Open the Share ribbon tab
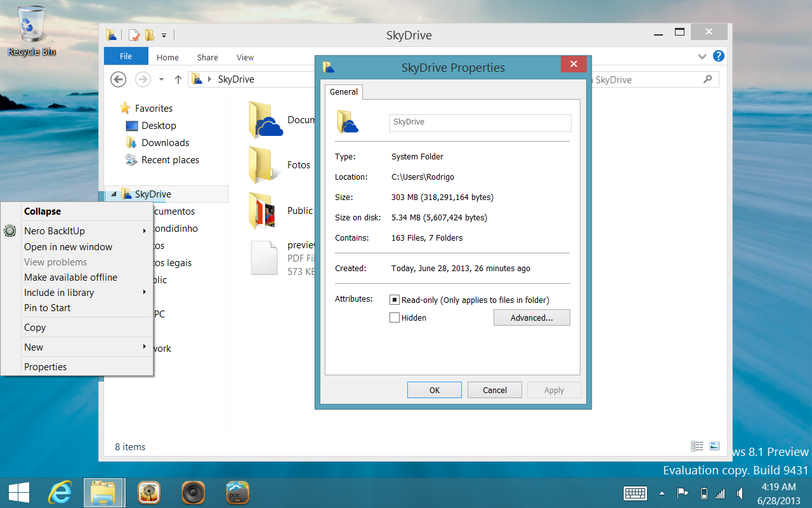 coord(207,57)
